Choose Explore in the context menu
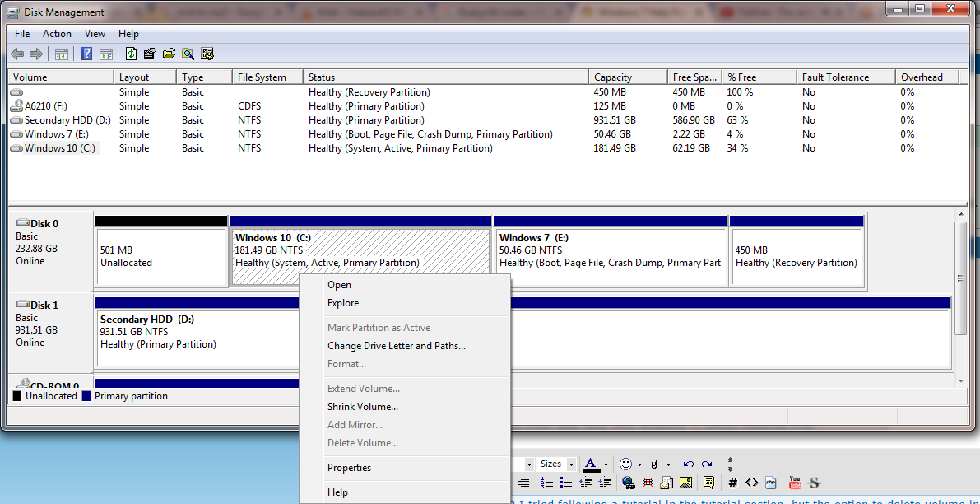This screenshot has width=980, height=504. click(405, 303)
